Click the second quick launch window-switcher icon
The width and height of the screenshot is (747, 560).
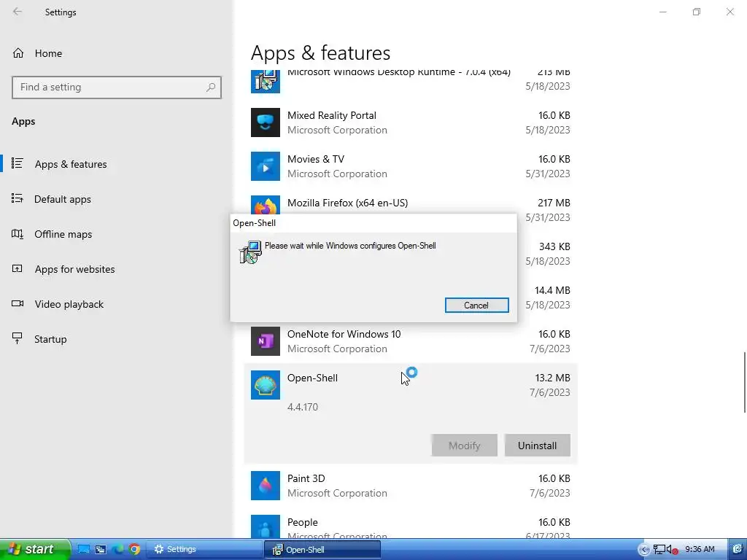(101, 550)
